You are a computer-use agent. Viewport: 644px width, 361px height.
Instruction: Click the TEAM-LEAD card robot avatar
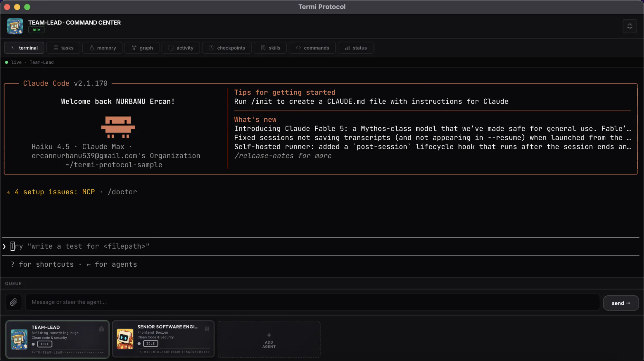point(19,339)
